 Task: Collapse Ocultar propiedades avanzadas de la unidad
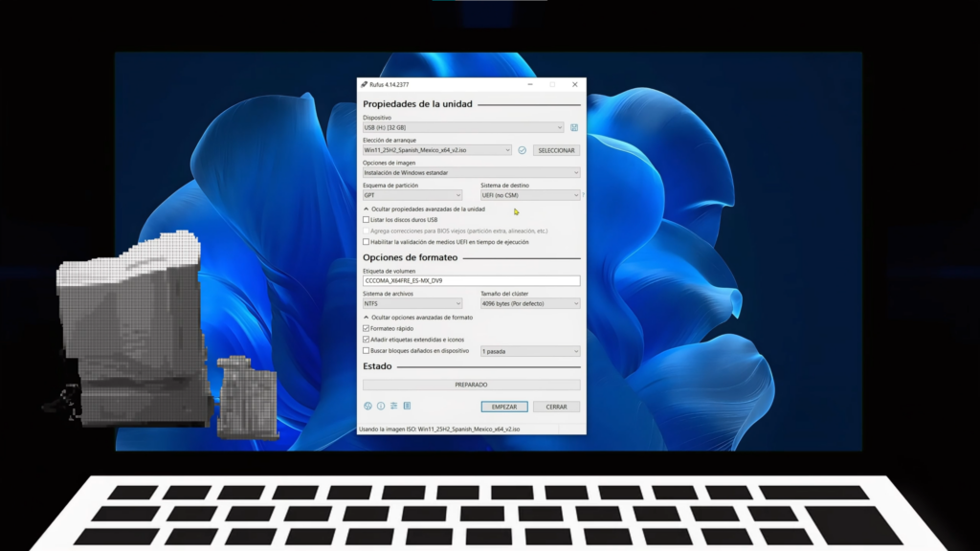424,209
